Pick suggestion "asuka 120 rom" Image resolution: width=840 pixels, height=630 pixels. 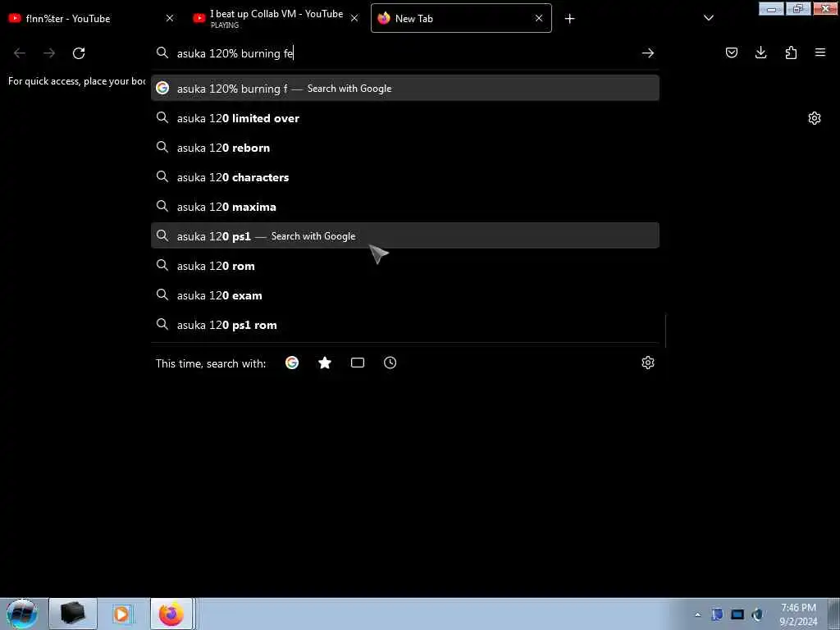(405, 266)
